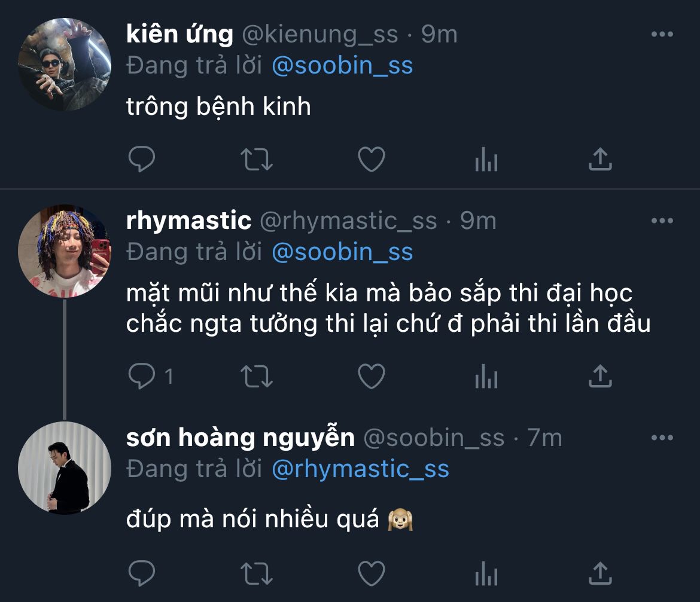Retweet rhymastic's tweet
This screenshot has height=602, width=700.
[x=256, y=375]
